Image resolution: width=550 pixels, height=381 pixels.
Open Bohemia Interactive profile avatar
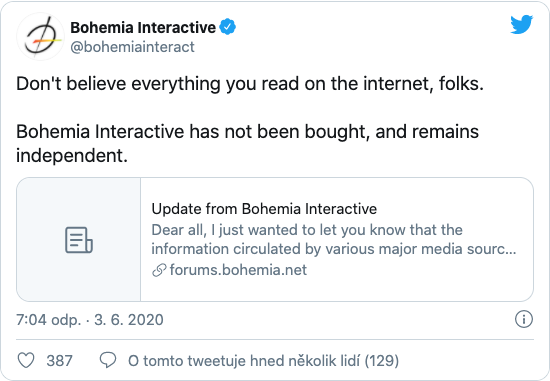pyautogui.click(x=41, y=37)
